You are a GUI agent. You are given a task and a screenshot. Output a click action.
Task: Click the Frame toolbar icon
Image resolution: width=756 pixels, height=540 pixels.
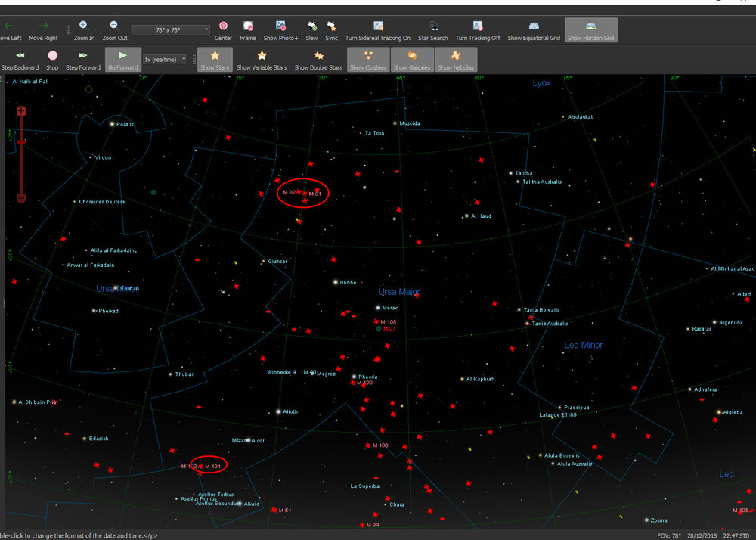pos(248,26)
